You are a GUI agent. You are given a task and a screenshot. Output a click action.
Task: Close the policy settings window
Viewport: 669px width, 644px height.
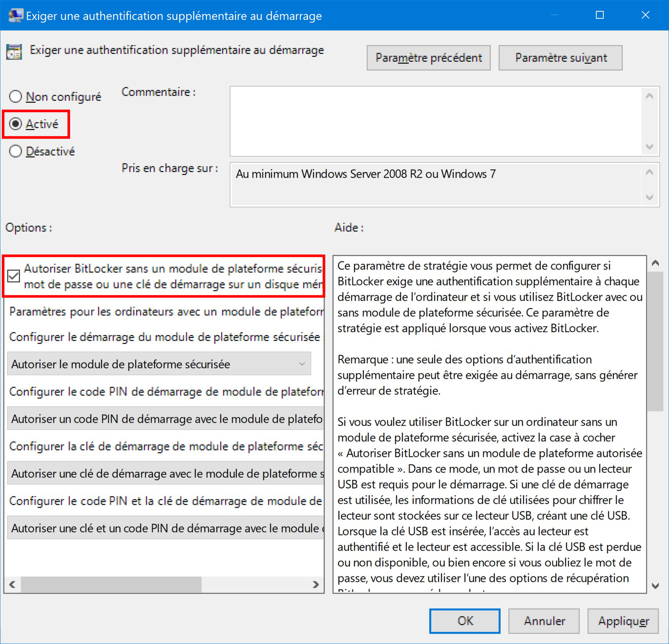(x=645, y=15)
